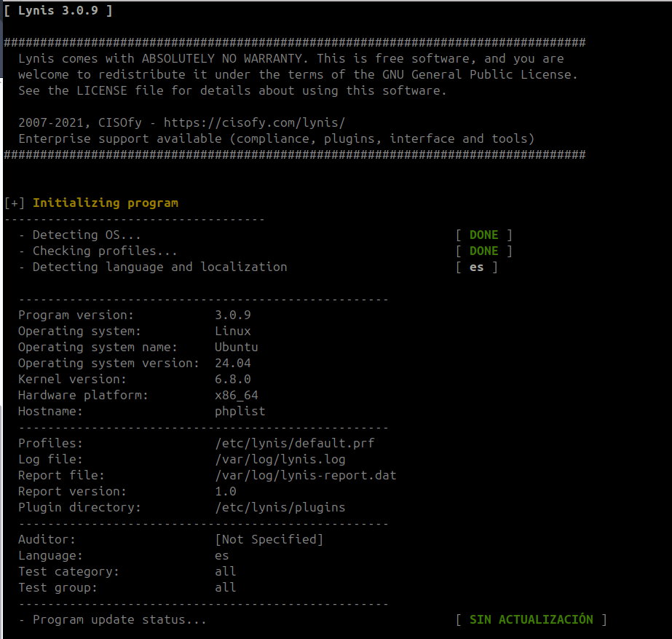Click the Ubuntu operating system name
Viewport: 672px width, 639px height.
tap(236, 348)
